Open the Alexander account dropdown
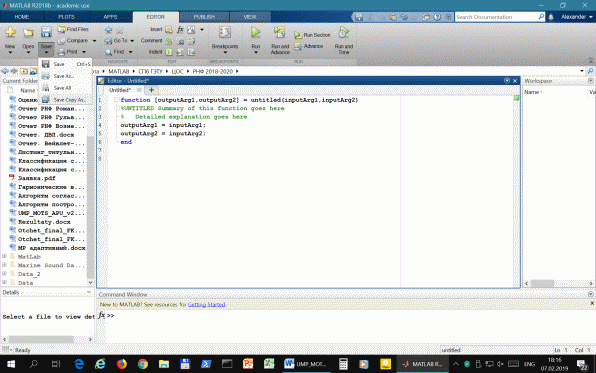Viewport: 596px width, 373px height. [577, 17]
